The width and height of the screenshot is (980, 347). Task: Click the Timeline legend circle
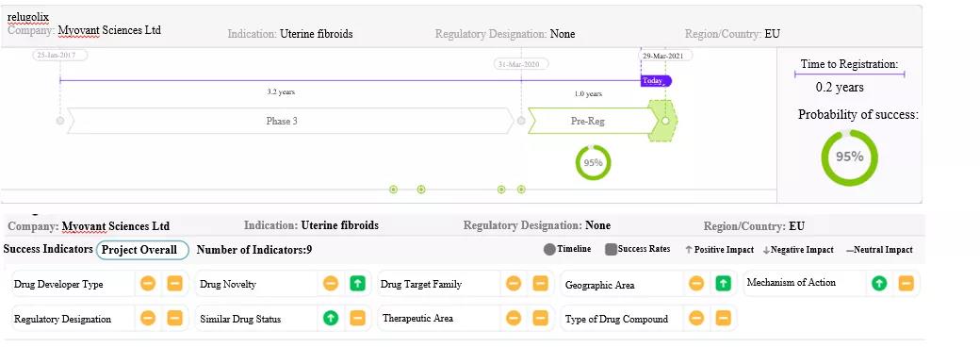549,250
